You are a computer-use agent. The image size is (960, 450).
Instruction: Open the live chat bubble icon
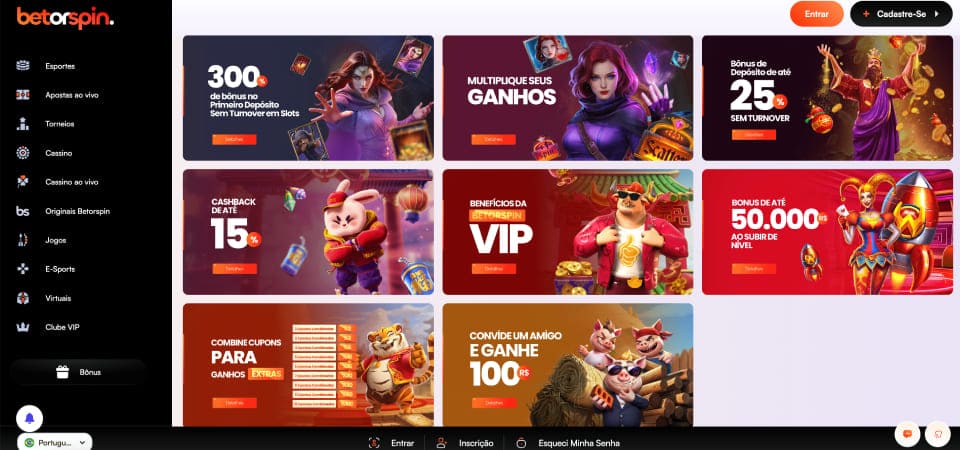907,433
